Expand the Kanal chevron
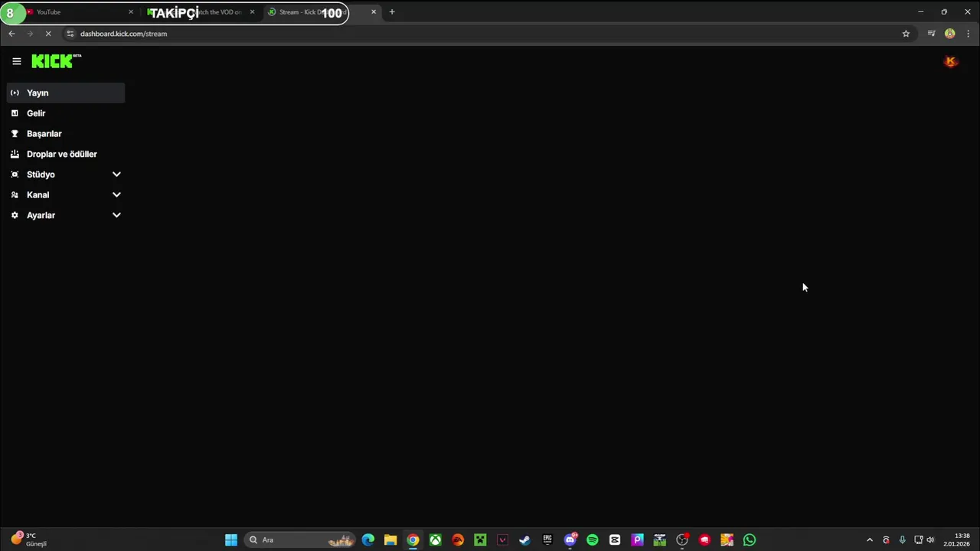Viewport: 980px width, 551px height. click(116, 194)
